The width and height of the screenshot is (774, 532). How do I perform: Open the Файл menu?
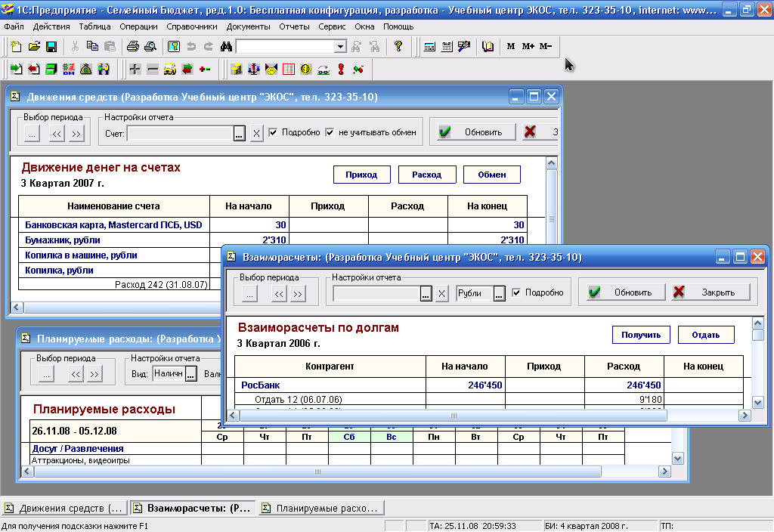click(x=14, y=26)
